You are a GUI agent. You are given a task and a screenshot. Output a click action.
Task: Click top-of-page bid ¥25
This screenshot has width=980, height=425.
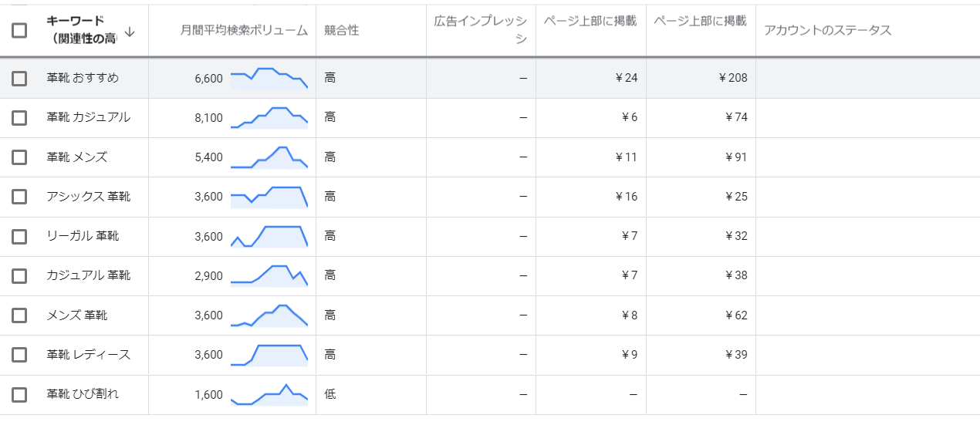click(x=736, y=197)
